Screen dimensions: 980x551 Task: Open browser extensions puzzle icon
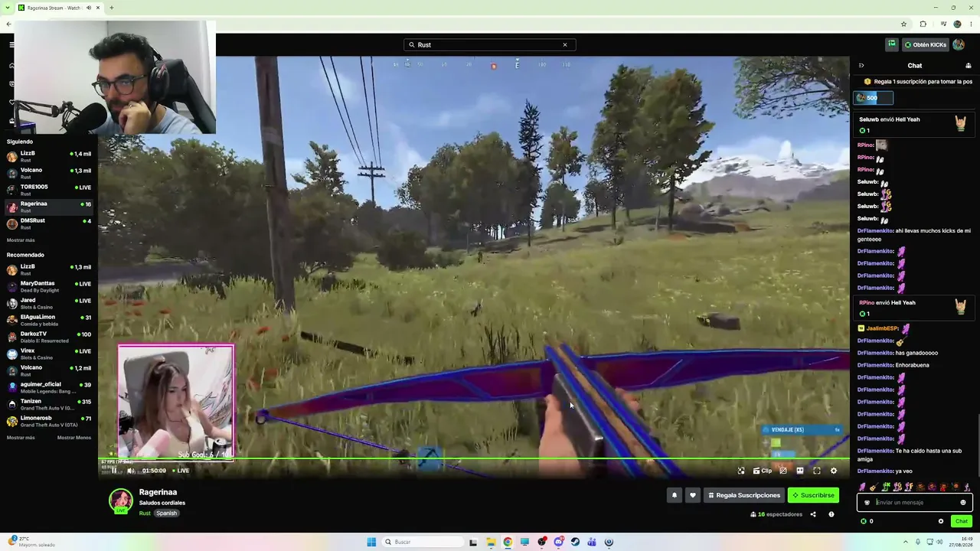(x=923, y=24)
